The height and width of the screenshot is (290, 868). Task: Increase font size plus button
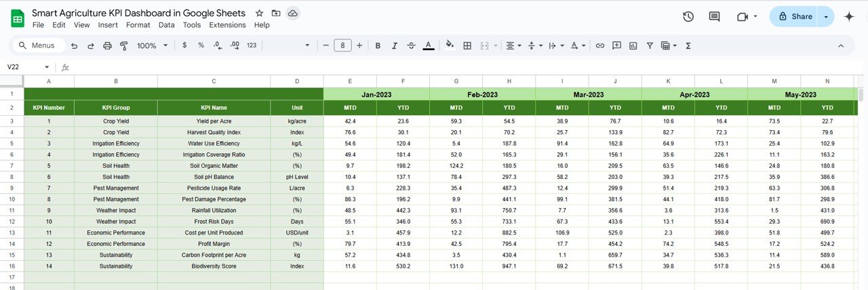tap(360, 45)
